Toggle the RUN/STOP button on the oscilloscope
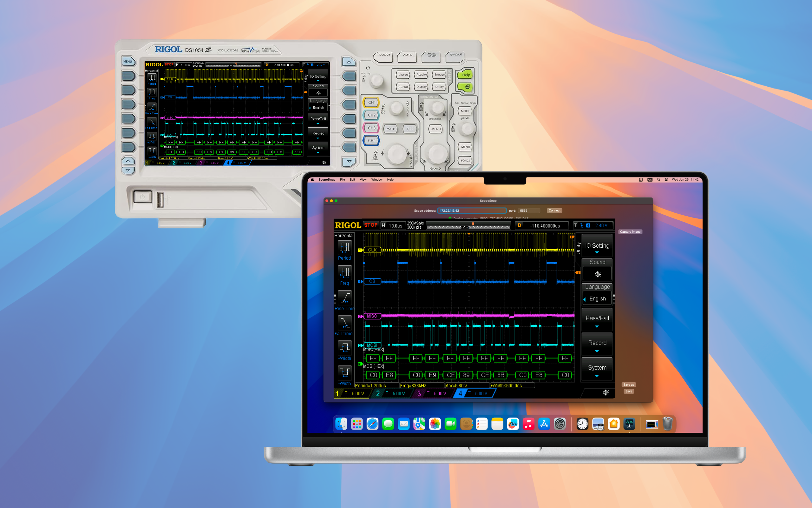 point(431,56)
